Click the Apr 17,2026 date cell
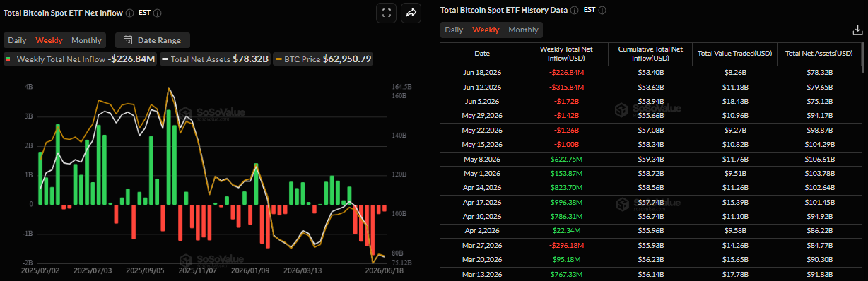This screenshot has height=281, width=868. [x=481, y=203]
